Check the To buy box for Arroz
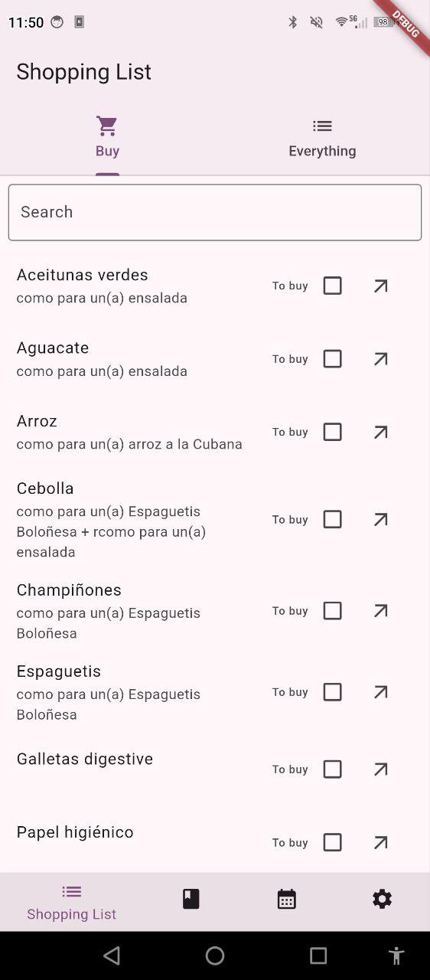The height and width of the screenshot is (980, 430). 332,432
